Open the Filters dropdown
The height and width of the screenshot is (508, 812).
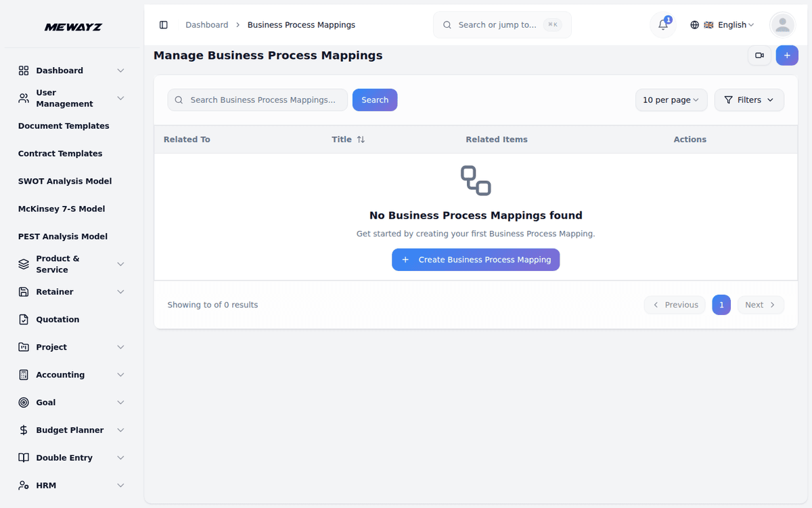click(749, 100)
